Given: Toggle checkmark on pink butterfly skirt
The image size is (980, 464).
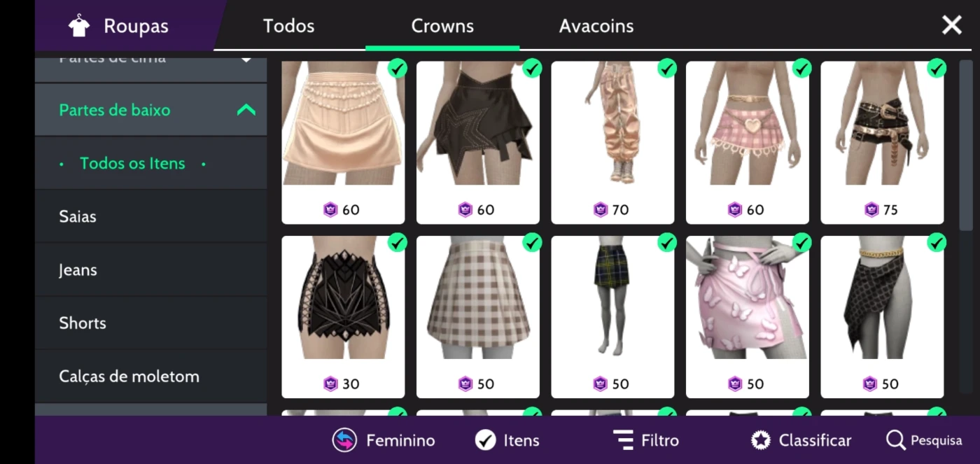Looking at the screenshot, I should (x=801, y=243).
